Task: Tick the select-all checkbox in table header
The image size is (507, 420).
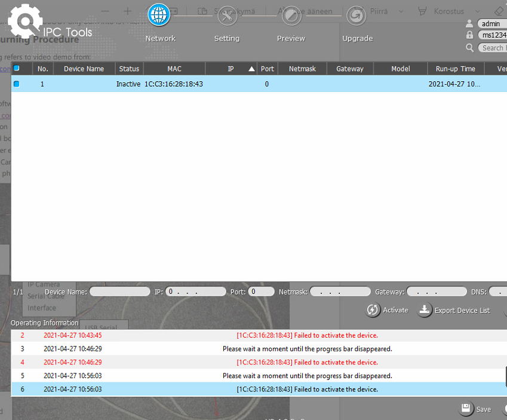Action: point(17,68)
